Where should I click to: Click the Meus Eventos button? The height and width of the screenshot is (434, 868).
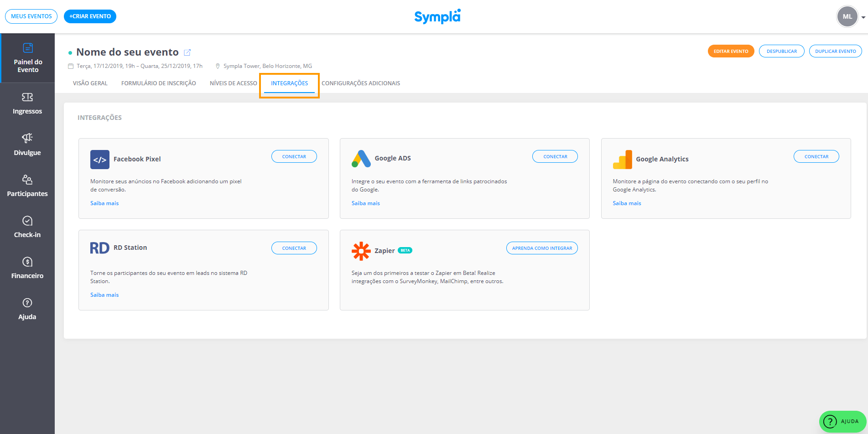[x=31, y=16]
